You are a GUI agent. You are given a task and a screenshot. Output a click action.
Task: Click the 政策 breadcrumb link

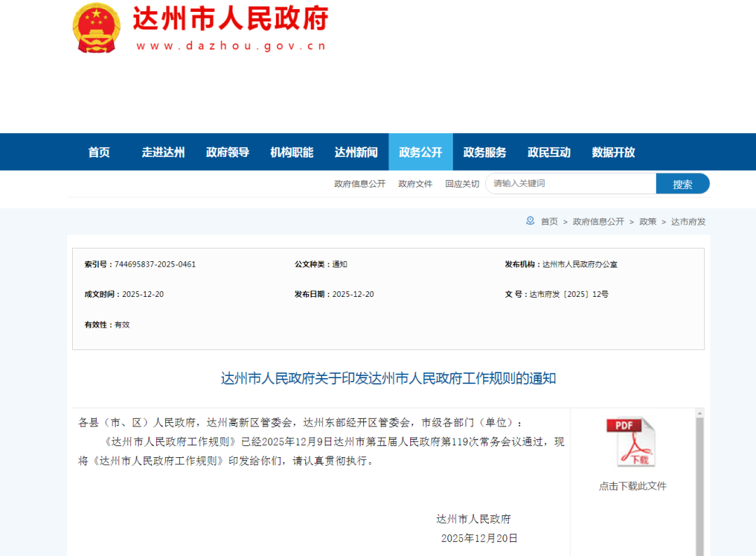pos(647,221)
